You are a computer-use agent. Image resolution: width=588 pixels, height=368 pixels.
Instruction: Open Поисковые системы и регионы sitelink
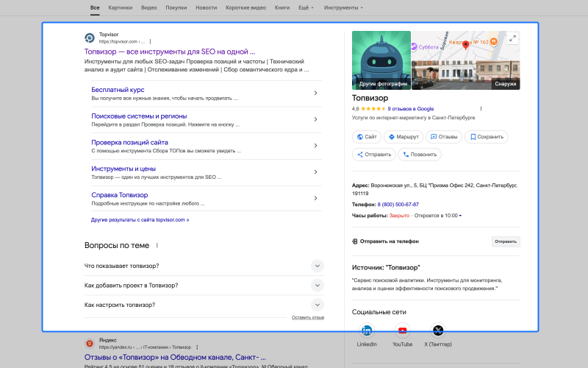point(139,116)
